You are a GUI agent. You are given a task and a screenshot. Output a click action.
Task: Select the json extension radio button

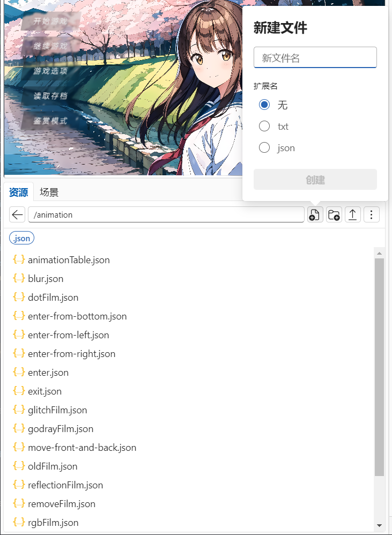(264, 147)
